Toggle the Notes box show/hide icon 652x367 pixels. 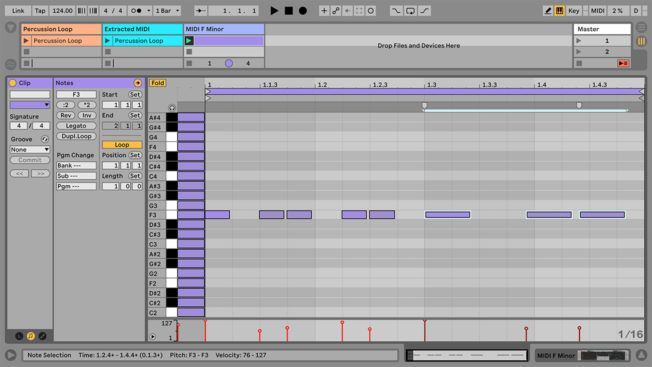pyautogui.click(x=138, y=83)
